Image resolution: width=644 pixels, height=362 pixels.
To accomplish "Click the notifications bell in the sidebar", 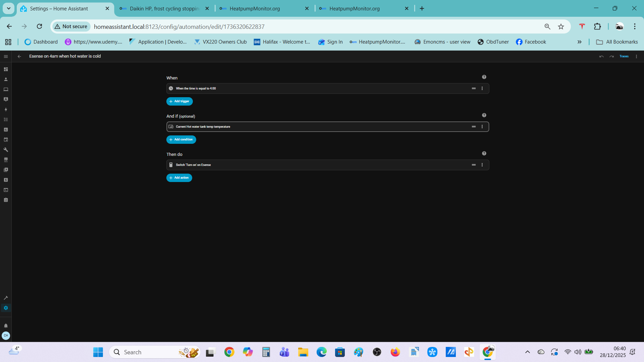I will (6, 326).
